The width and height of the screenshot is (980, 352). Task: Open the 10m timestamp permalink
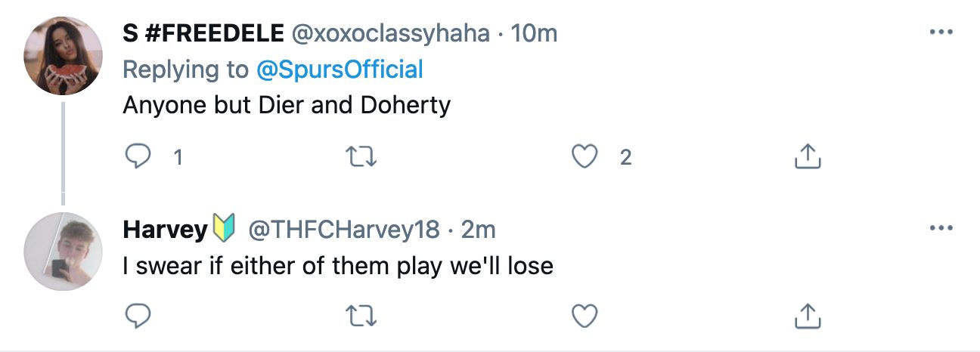(534, 34)
